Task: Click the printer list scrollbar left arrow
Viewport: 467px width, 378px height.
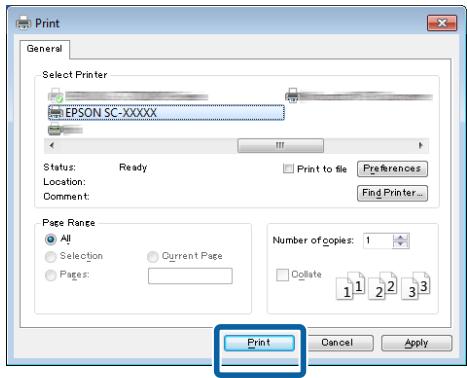Action: click(52, 145)
